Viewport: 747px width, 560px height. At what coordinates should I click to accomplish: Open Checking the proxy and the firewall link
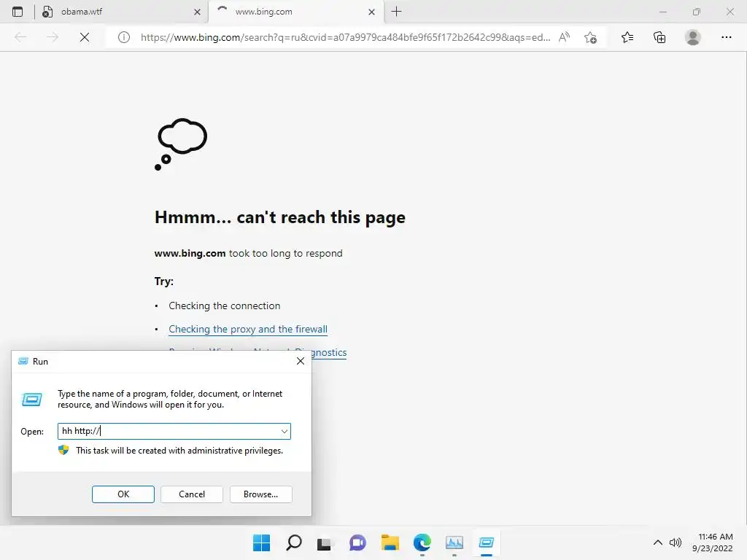(x=248, y=329)
